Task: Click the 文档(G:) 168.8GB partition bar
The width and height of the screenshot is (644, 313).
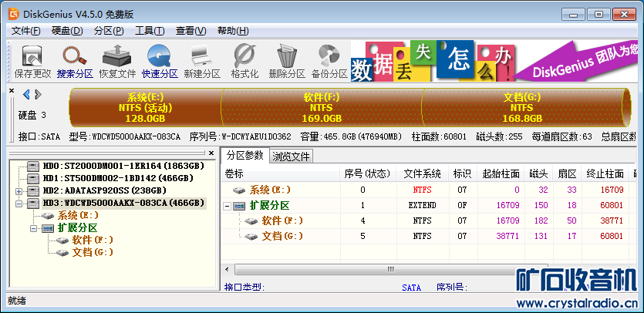Action: 522,108
